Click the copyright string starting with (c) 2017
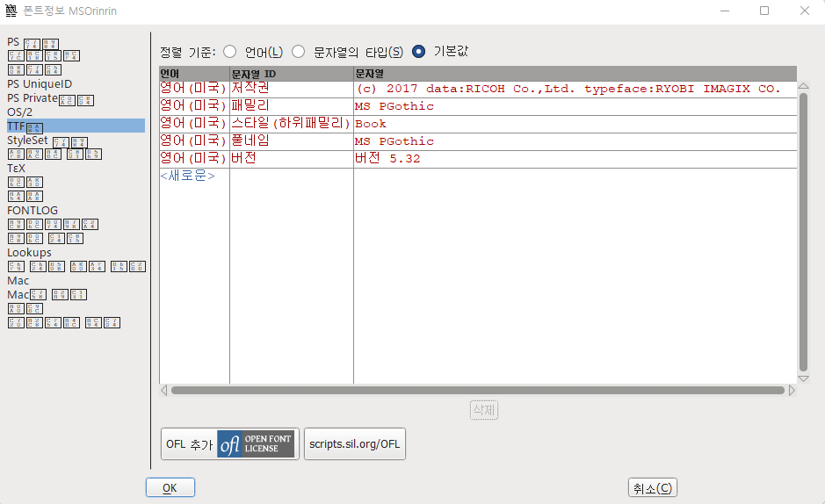825x504 pixels. (x=575, y=89)
